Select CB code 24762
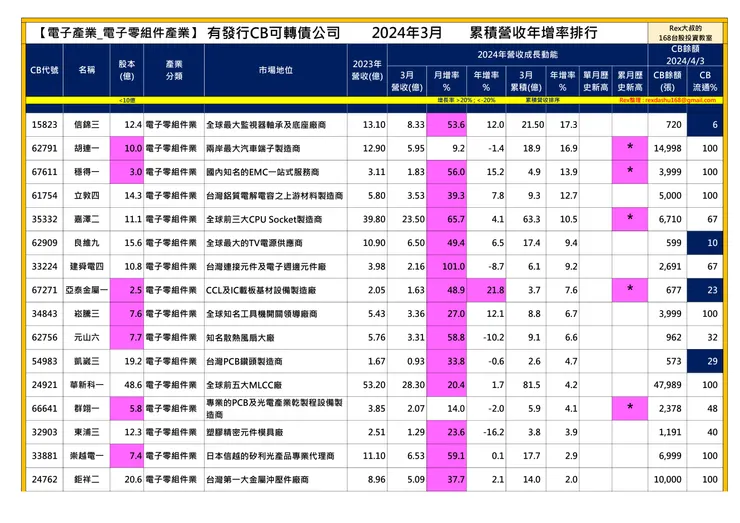740x523 pixels. pyautogui.click(x=44, y=480)
